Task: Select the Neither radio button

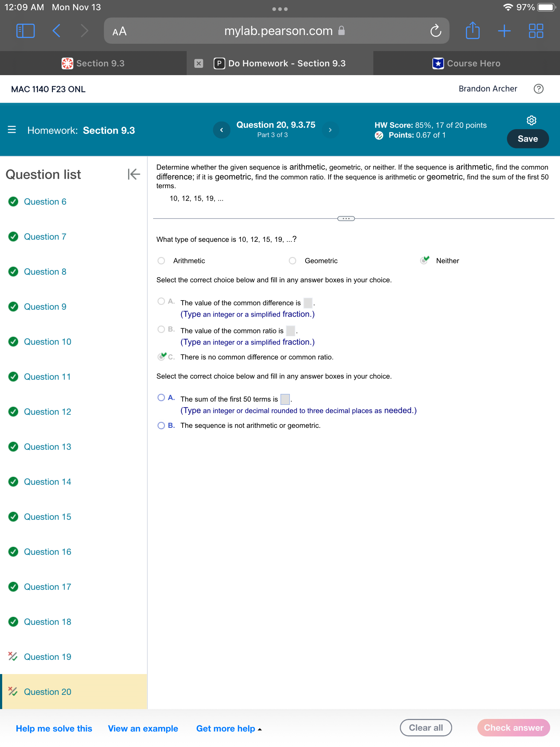Action: click(424, 260)
